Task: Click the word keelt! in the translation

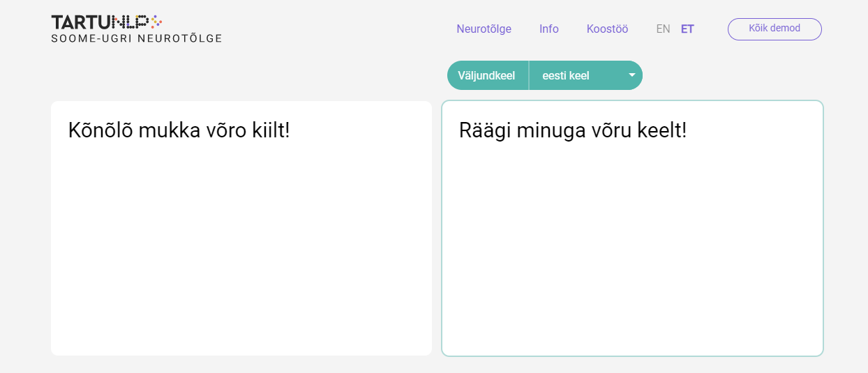Action: [x=661, y=130]
